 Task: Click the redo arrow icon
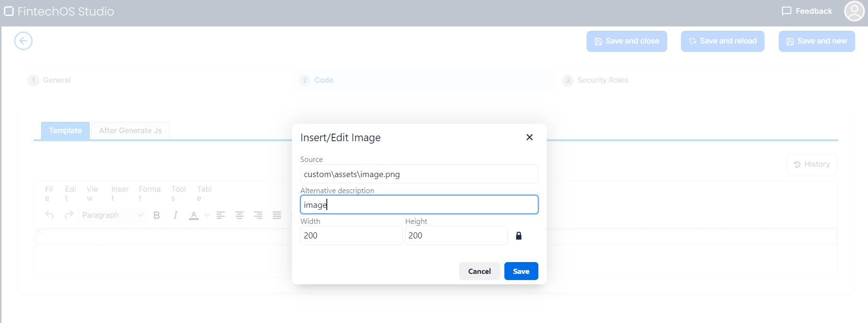pyautogui.click(x=69, y=215)
